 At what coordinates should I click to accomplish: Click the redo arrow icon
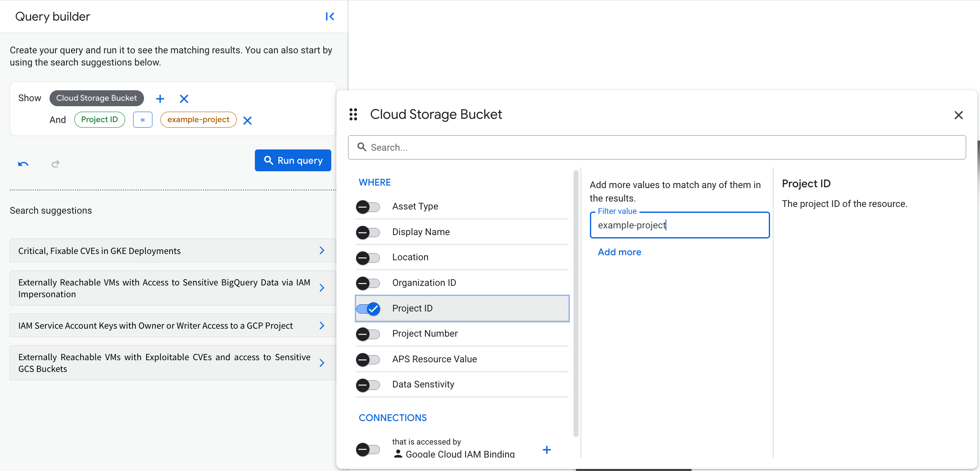(x=55, y=164)
